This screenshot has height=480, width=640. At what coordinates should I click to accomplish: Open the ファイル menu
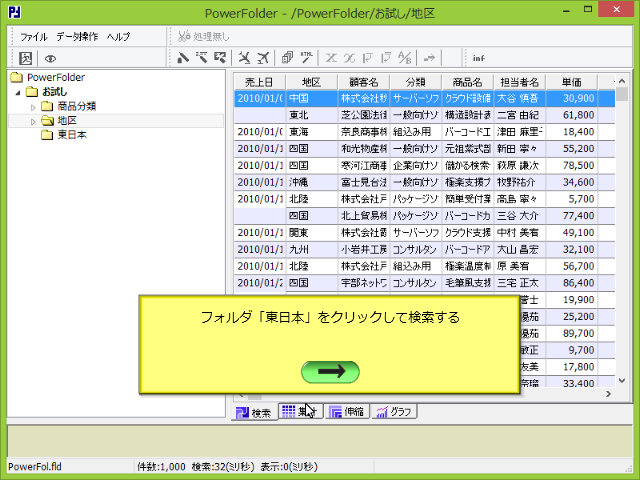[x=34, y=37]
